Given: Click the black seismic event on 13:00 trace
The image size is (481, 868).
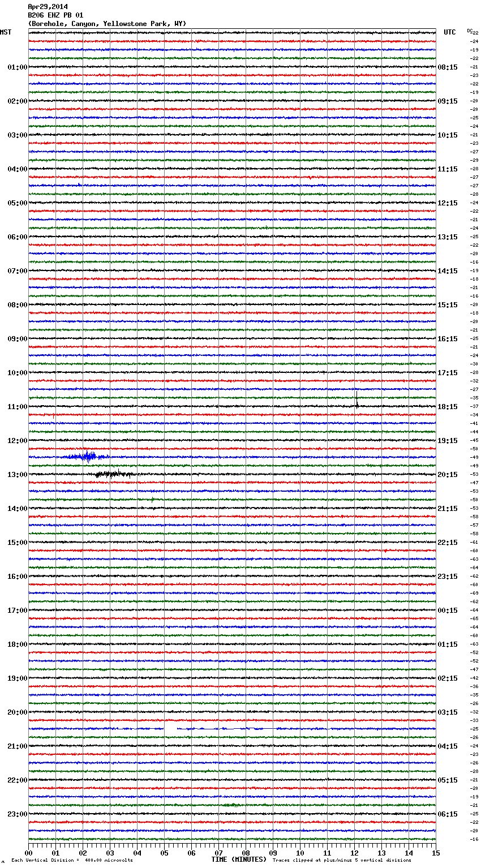Looking at the screenshot, I should [113, 474].
